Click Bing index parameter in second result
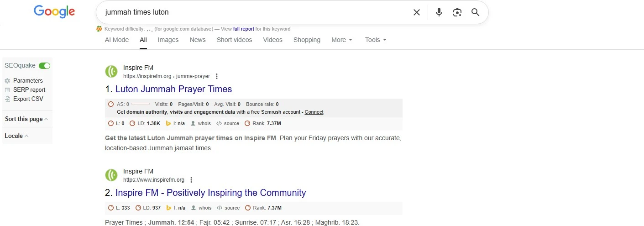Screen dimensions: 644x226 [x=176, y=208]
